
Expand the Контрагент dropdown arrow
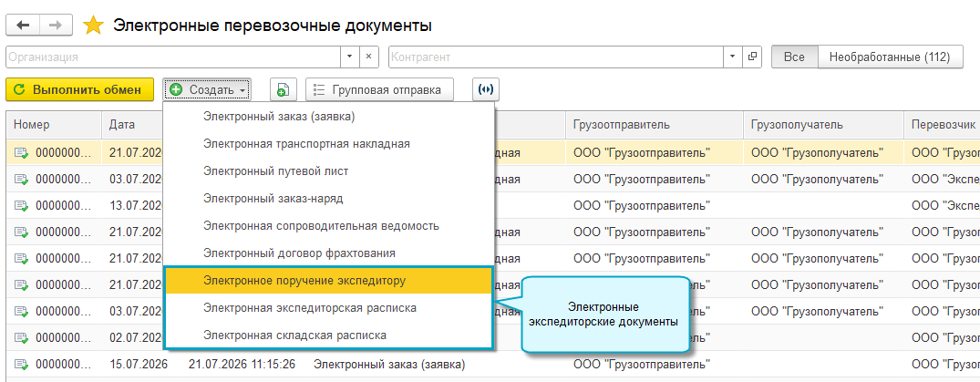point(733,57)
